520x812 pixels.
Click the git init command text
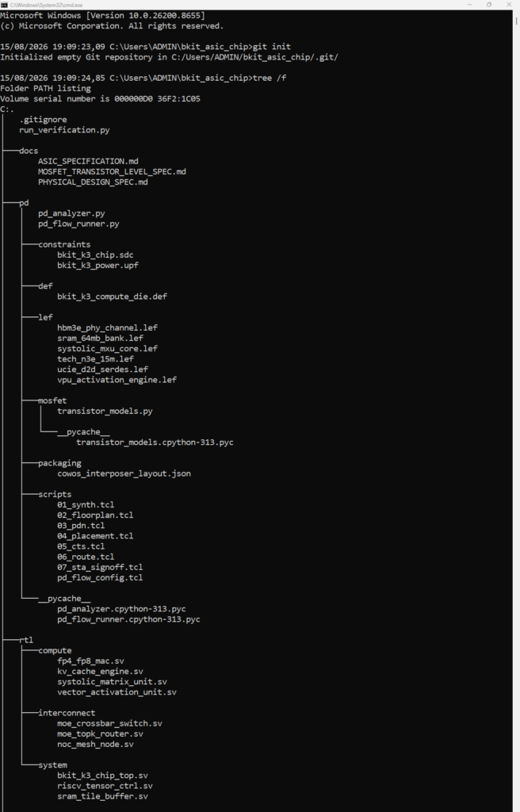pos(271,47)
